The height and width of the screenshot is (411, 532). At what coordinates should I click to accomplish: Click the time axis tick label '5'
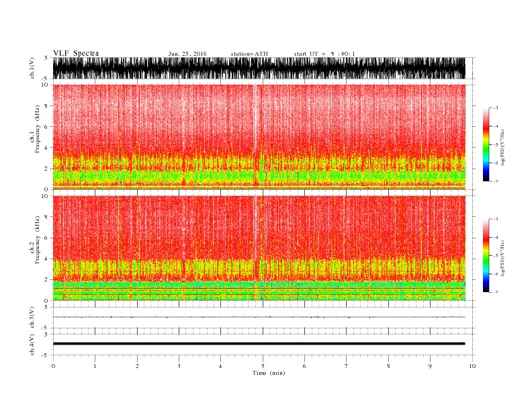[263, 366]
